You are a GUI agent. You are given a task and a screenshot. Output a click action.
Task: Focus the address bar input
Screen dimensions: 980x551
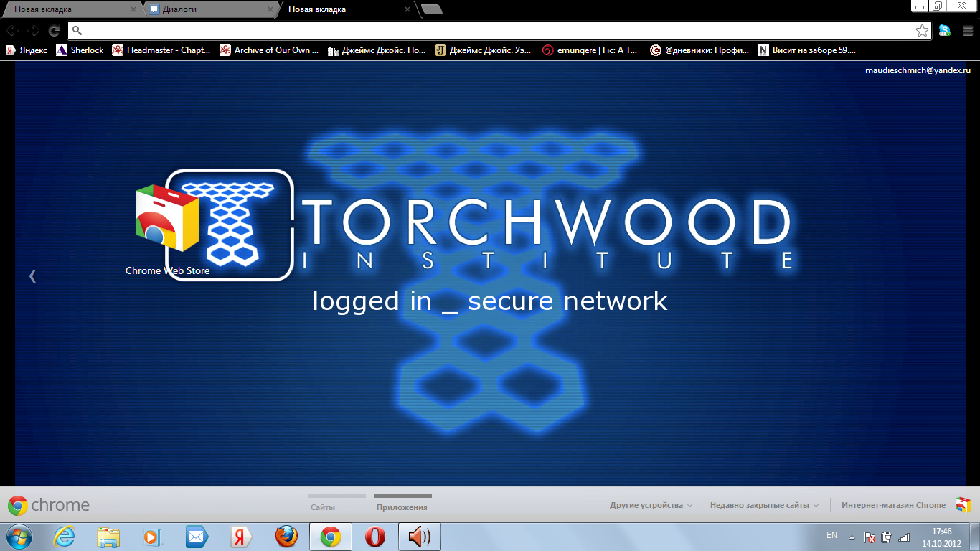click(499, 31)
